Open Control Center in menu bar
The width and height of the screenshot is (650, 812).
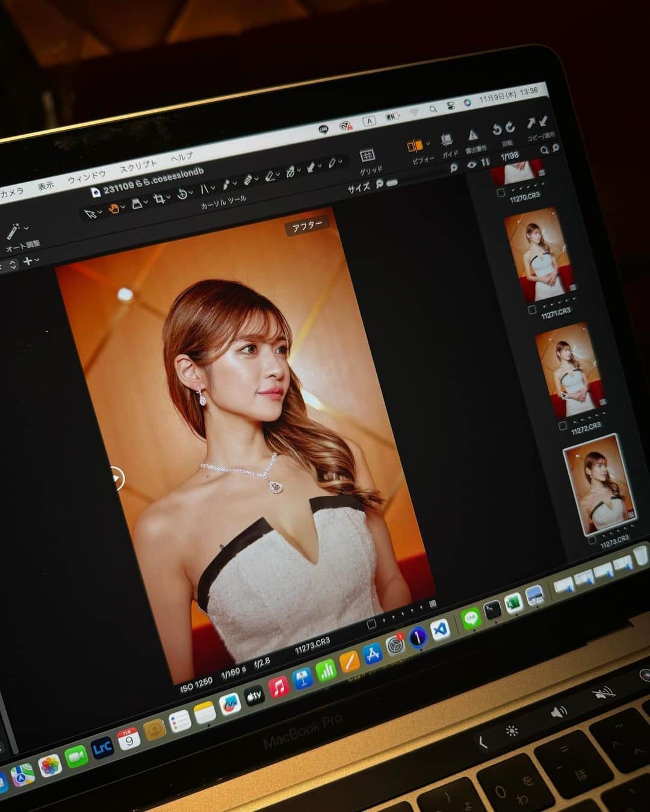pyautogui.click(x=450, y=106)
